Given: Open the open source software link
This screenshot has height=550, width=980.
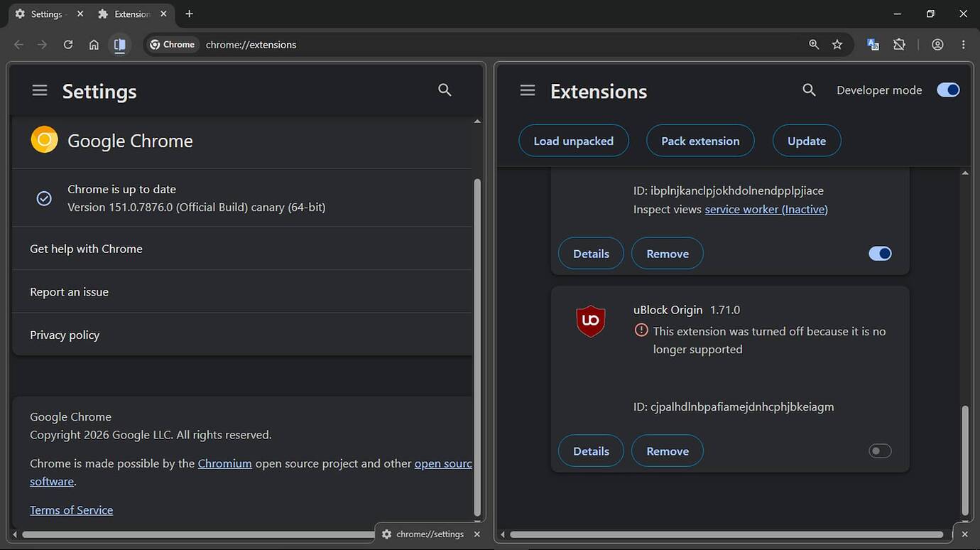Looking at the screenshot, I should click(x=443, y=463).
